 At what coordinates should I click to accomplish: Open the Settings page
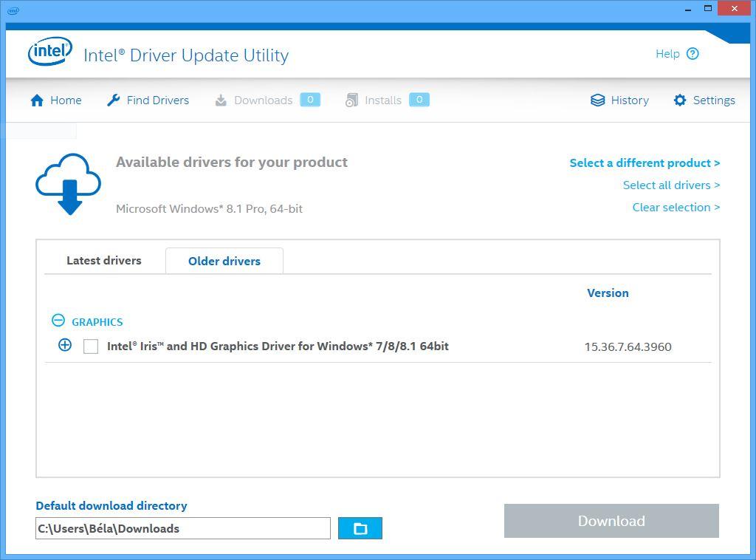(x=704, y=100)
